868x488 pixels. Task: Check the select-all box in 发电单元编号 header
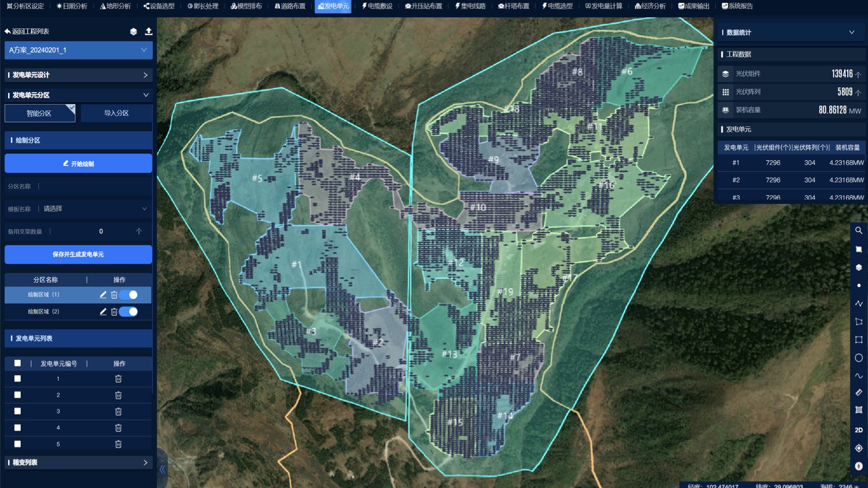(x=17, y=363)
